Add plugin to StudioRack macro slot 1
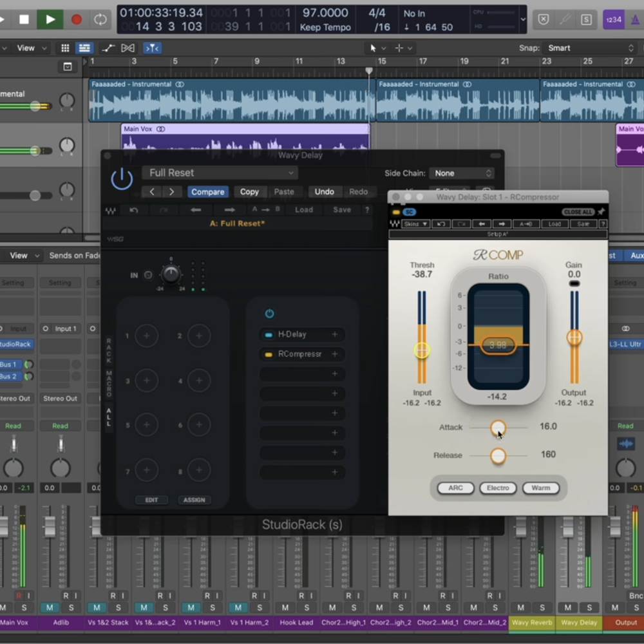The image size is (644, 644). coord(147,336)
